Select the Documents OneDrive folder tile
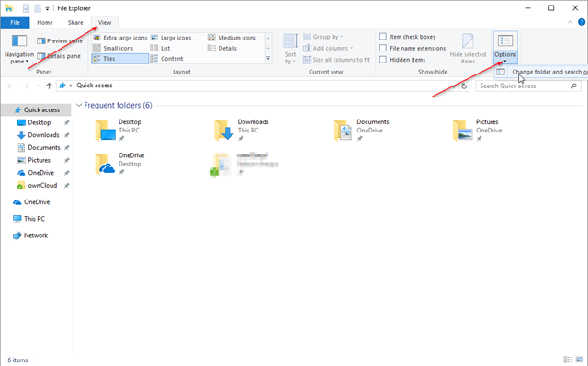 [361, 131]
